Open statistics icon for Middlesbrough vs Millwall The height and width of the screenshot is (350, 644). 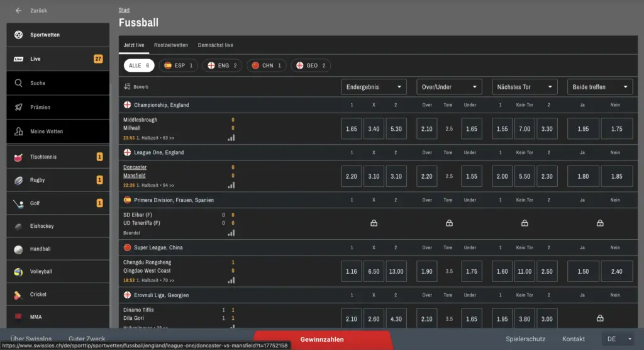(231, 138)
